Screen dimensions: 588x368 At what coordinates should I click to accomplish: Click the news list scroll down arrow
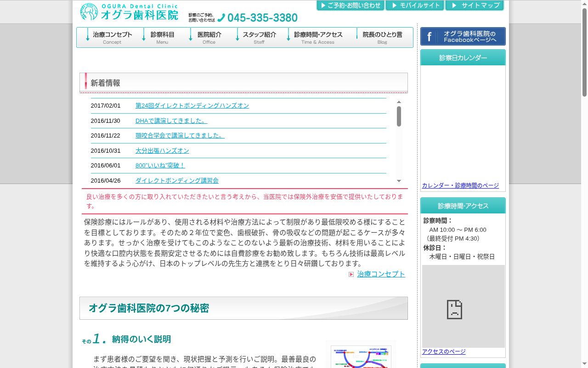pos(399,181)
